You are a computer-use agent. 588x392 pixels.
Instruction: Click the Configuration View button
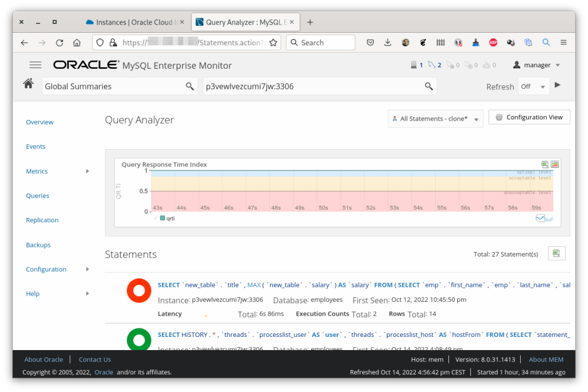[x=529, y=117]
